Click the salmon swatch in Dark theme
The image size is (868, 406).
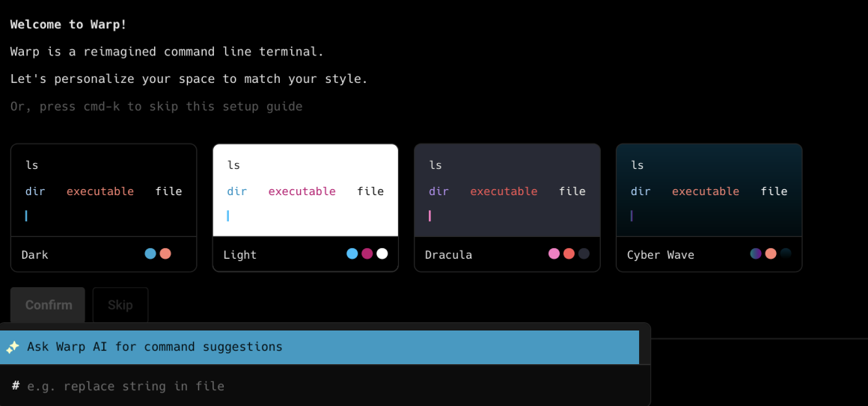[165, 253]
